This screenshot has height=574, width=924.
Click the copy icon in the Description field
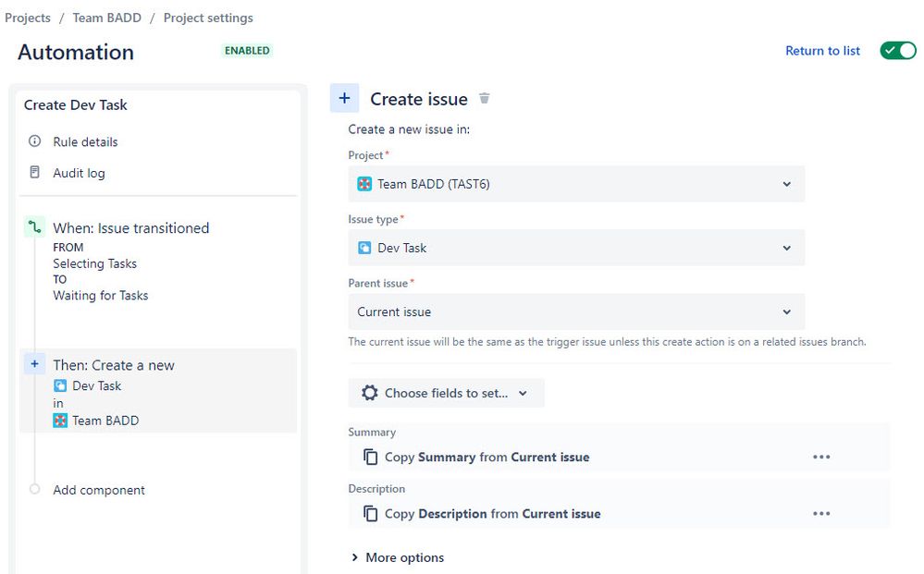pyautogui.click(x=370, y=513)
